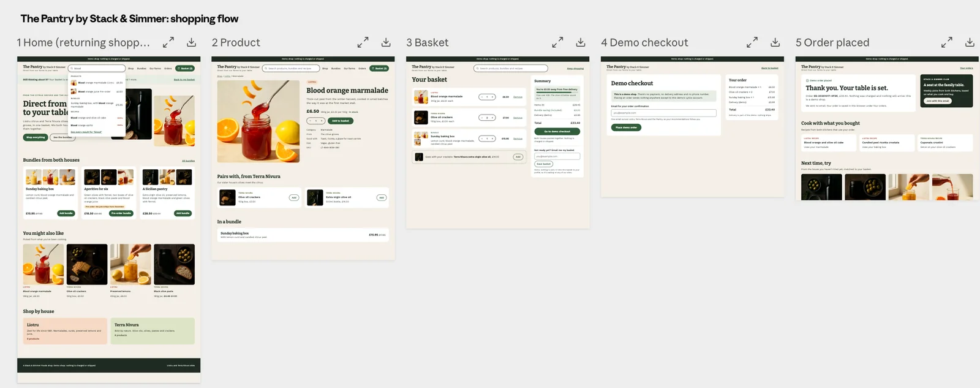
Task: Click 'See every result for blood' link
Action: (86, 132)
